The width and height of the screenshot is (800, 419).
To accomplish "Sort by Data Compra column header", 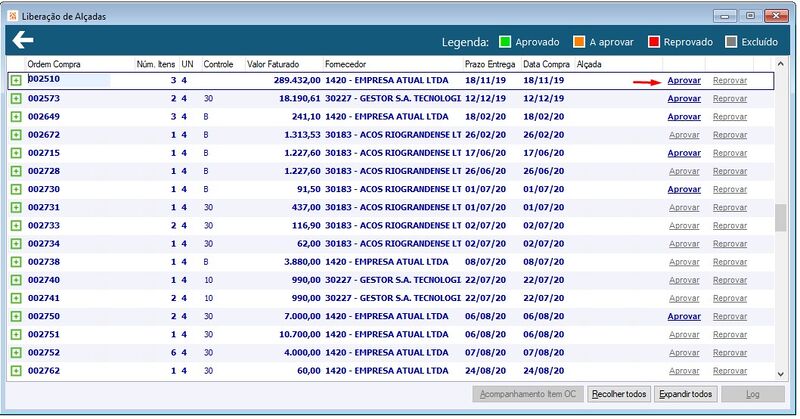I will 547,64.
